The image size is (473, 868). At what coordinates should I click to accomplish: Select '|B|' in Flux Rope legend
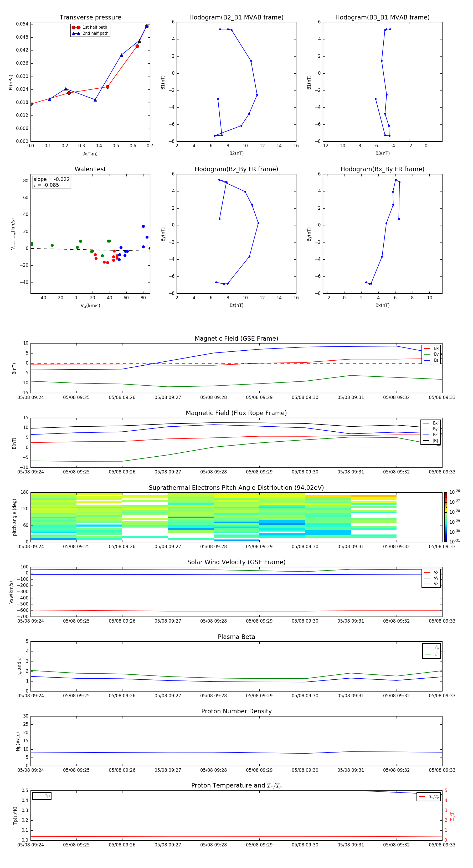tap(431, 441)
